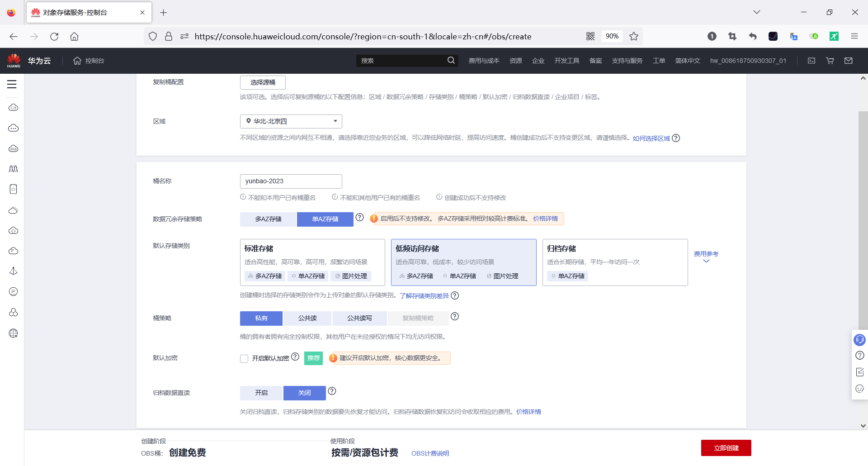Open the 工单 menu
868x466 pixels.
(x=659, y=61)
